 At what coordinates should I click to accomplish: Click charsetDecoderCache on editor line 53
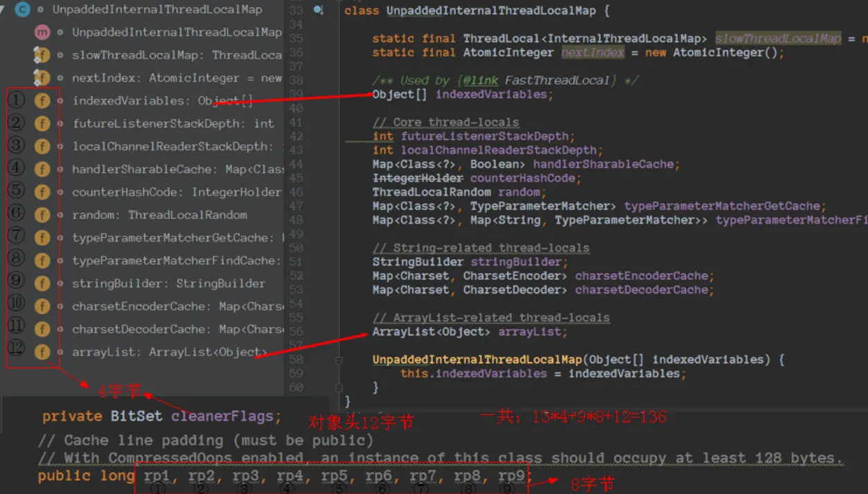pyautogui.click(x=641, y=290)
